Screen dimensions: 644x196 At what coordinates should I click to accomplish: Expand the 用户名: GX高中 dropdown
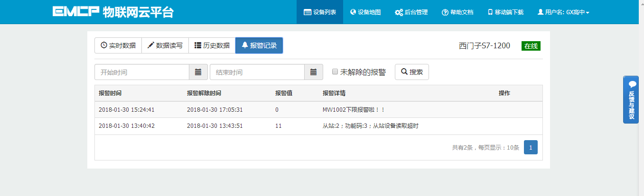563,12
